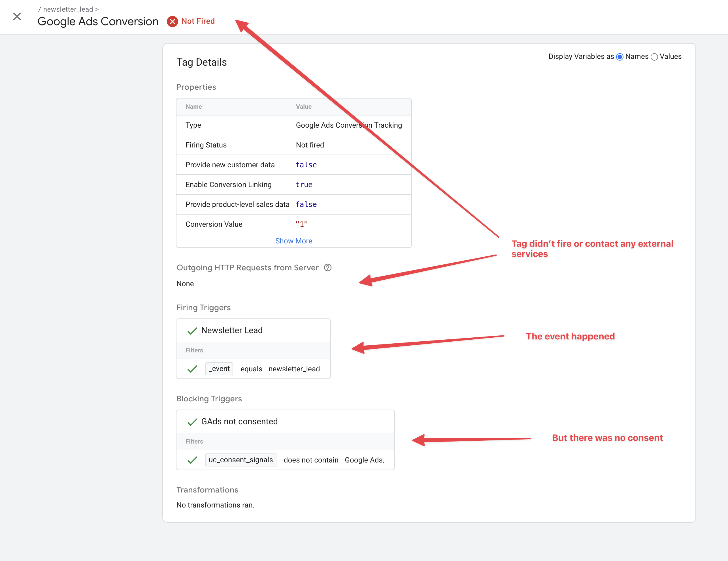The height and width of the screenshot is (561, 728).
Task: Click the red Not Fired status icon
Action: (172, 21)
